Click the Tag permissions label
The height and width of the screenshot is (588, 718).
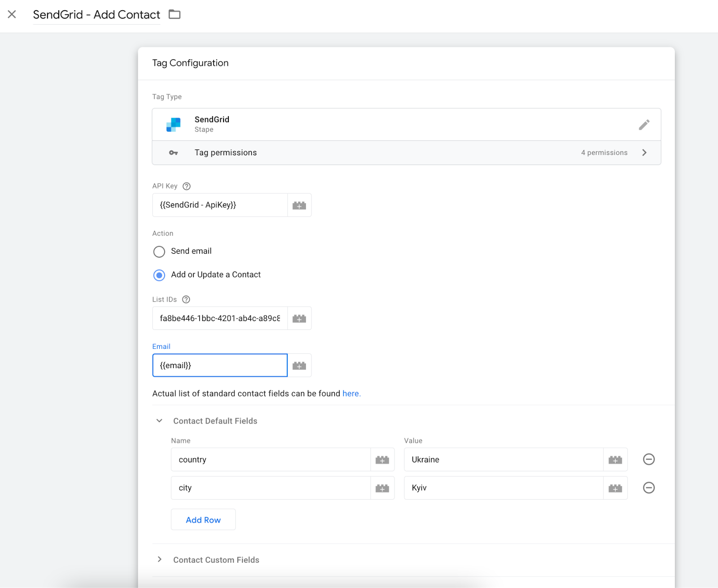pyautogui.click(x=226, y=153)
